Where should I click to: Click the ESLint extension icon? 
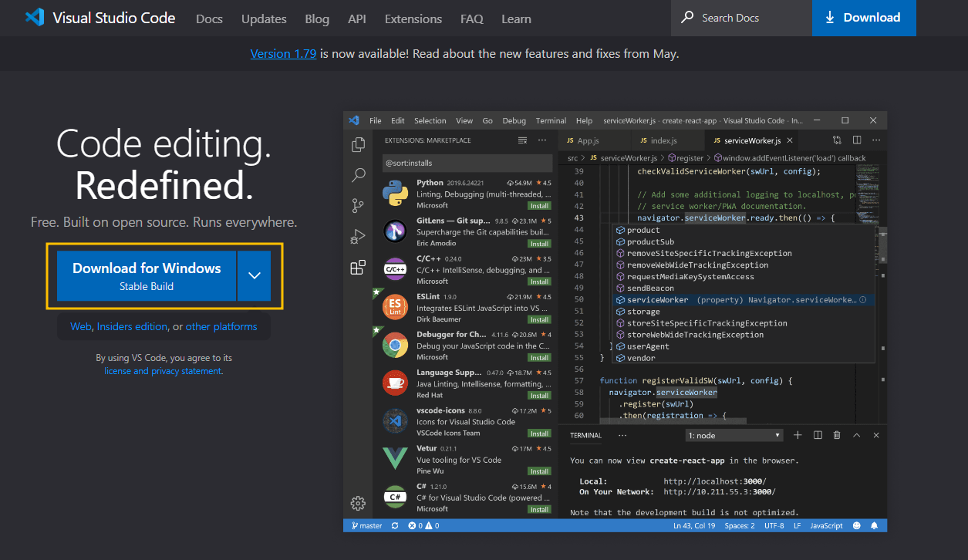396,307
